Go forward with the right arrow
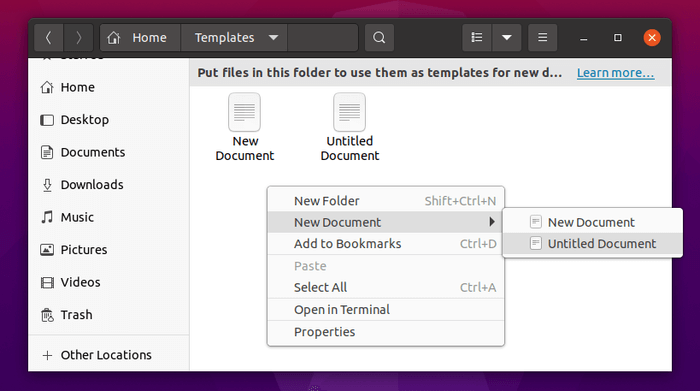 79,37
